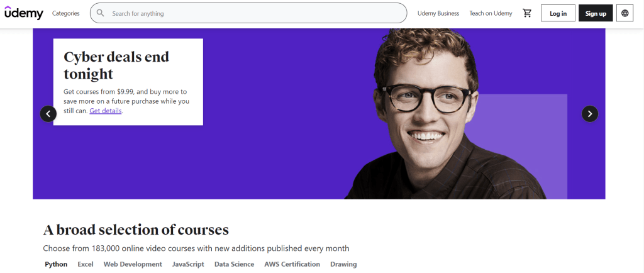Go to next banner slide arrow

click(590, 114)
